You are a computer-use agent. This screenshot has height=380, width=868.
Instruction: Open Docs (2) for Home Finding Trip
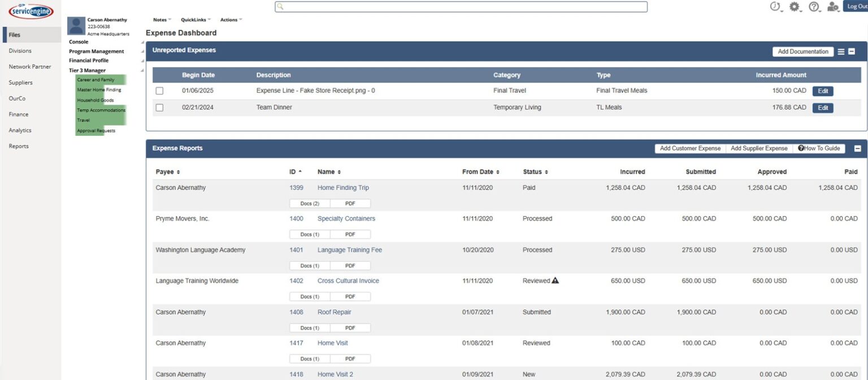(x=310, y=204)
